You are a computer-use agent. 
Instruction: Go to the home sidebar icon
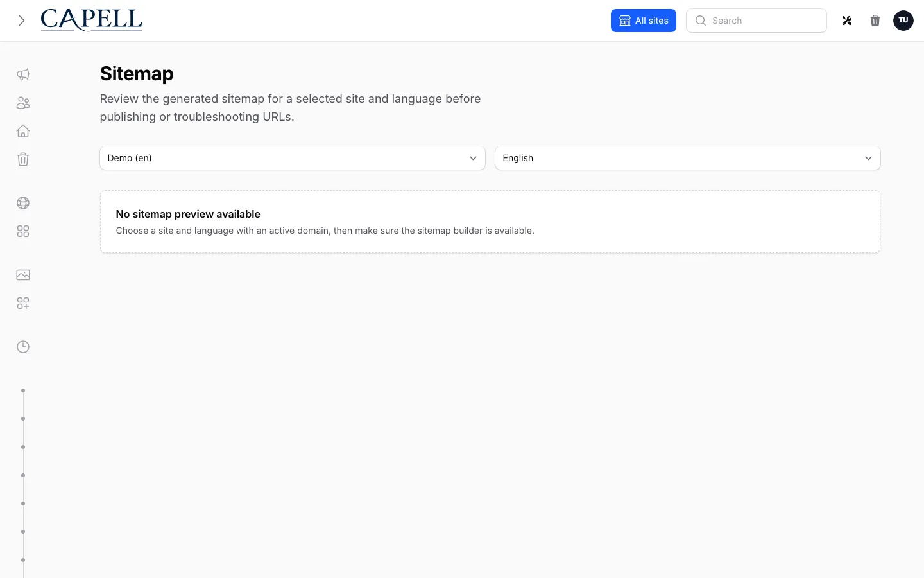tap(23, 131)
